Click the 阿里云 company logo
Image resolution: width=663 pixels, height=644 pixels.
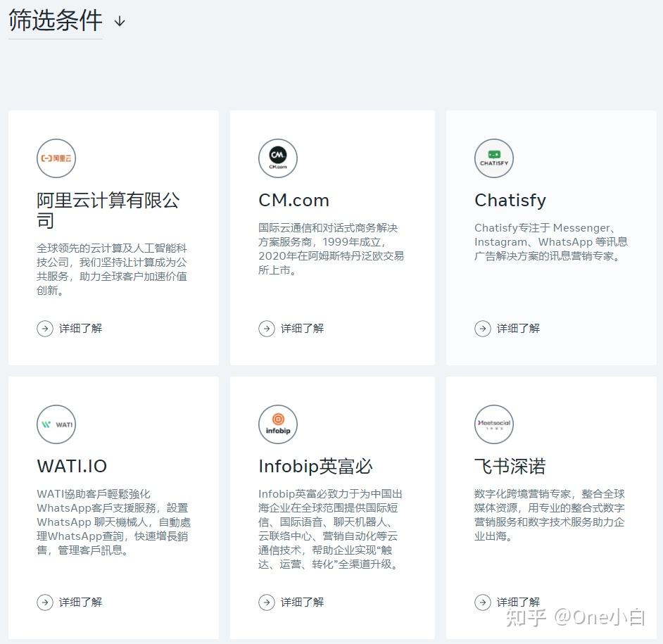point(56,158)
